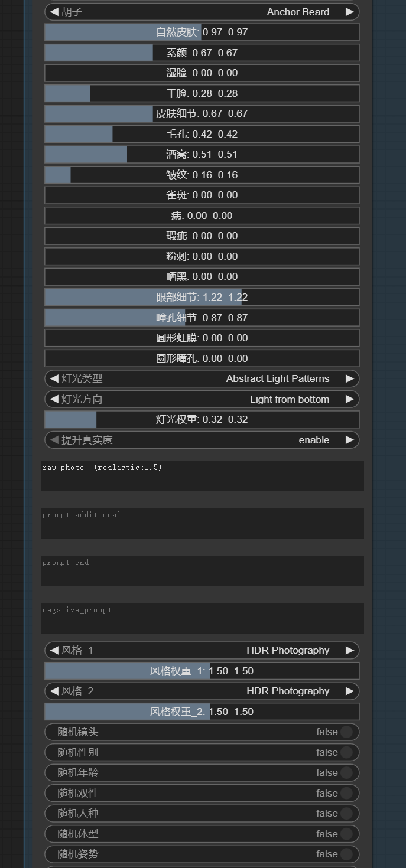This screenshot has width=406, height=868.
Task: Adjust 圆形虹膜 slider
Action: click(202, 338)
